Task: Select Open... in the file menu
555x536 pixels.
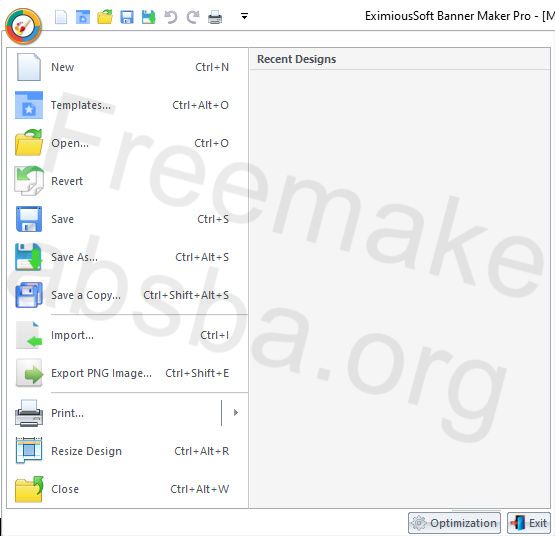Action: coord(127,143)
